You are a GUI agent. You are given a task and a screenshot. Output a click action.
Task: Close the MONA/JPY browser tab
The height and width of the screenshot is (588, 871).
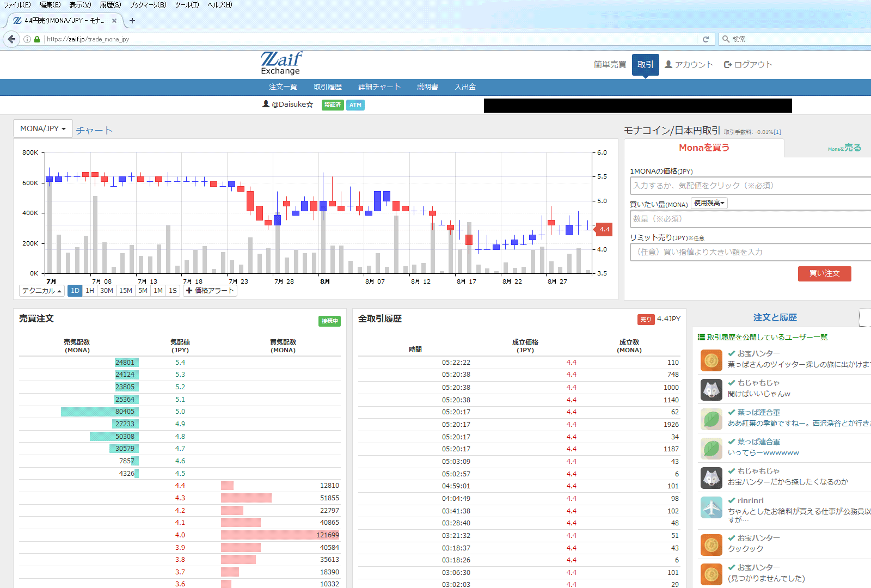[x=114, y=21]
